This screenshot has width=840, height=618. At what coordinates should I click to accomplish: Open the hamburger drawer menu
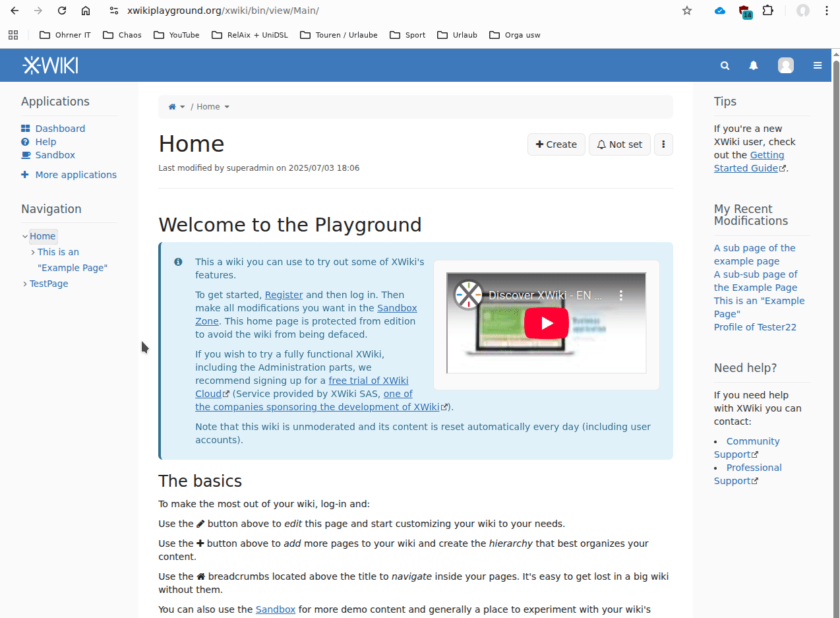(818, 65)
